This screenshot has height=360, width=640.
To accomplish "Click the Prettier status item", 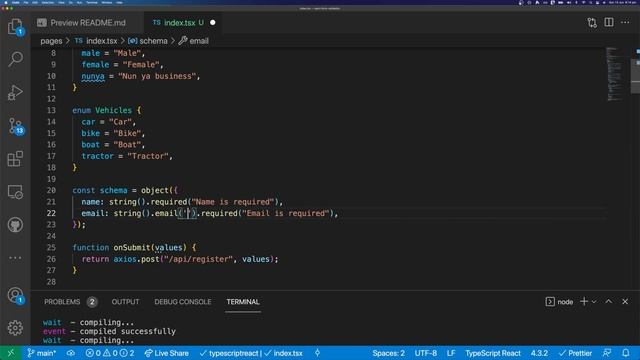I will tap(575, 353).
